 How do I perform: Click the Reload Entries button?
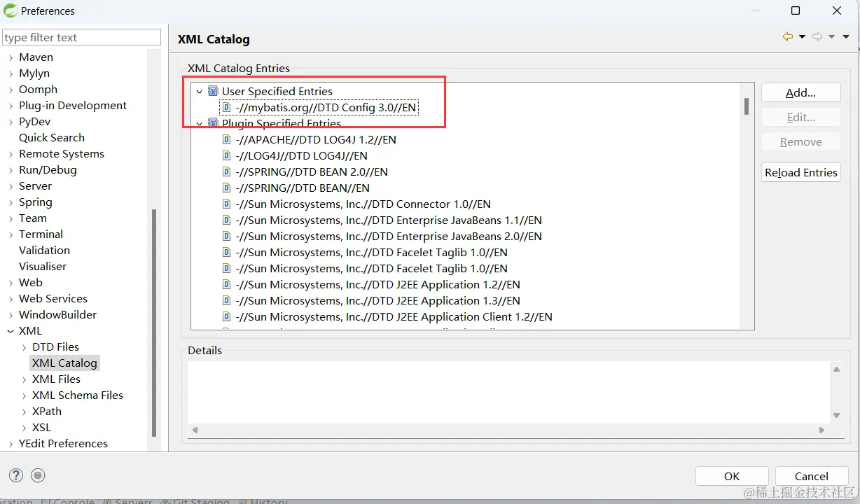[x=800, y=172]
